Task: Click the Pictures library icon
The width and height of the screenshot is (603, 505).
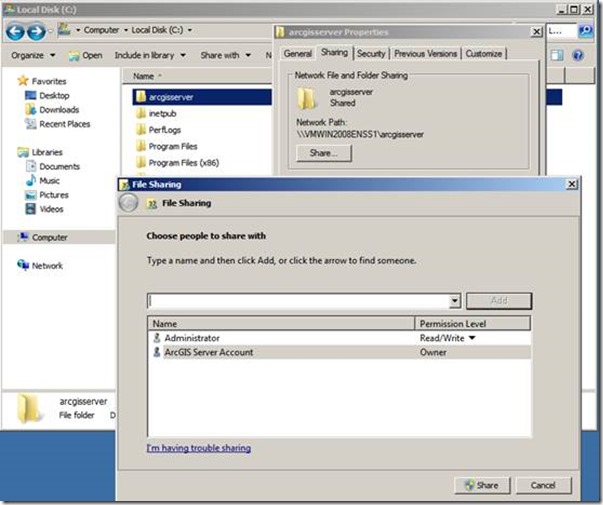Action: (30, 195)
